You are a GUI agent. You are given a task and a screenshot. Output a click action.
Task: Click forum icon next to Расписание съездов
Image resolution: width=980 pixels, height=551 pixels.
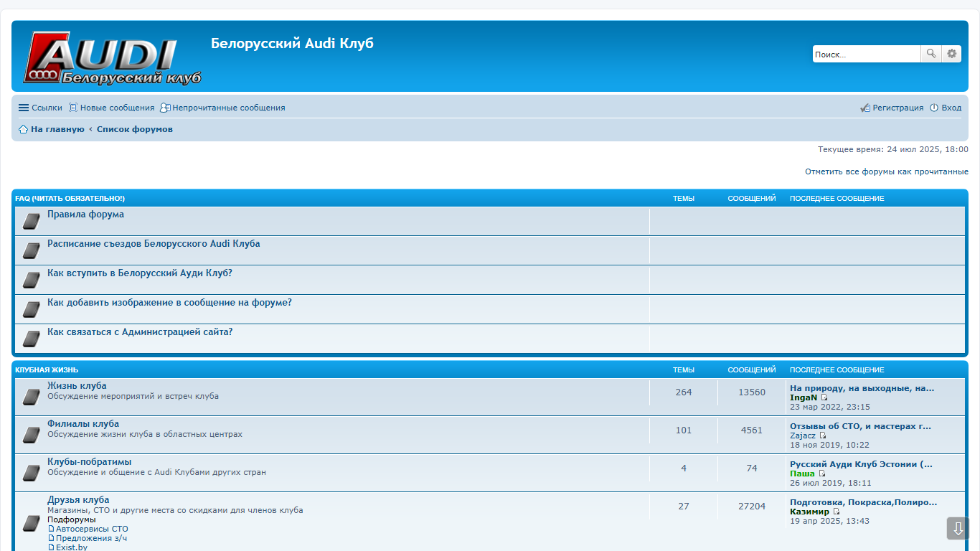31,250
